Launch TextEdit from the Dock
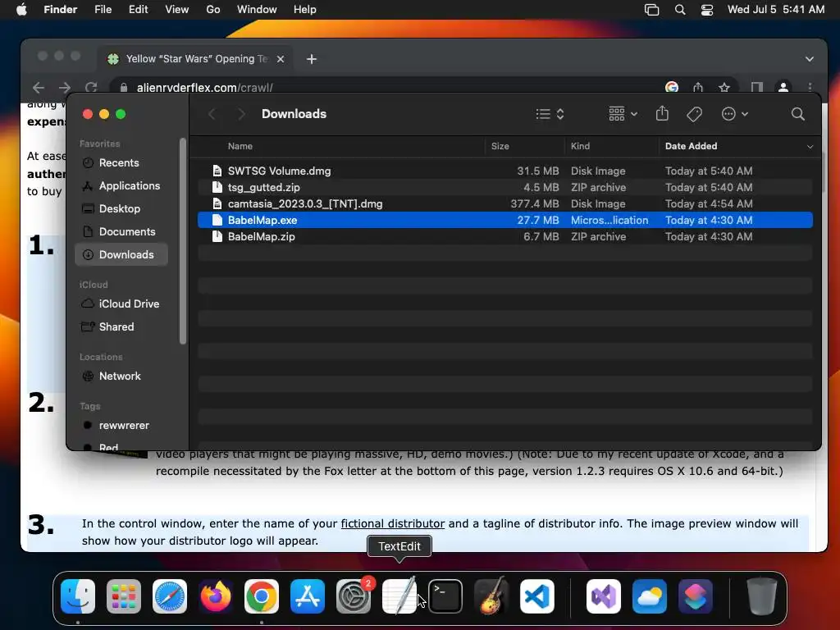 pyautogui.click(x=399, y=596)
